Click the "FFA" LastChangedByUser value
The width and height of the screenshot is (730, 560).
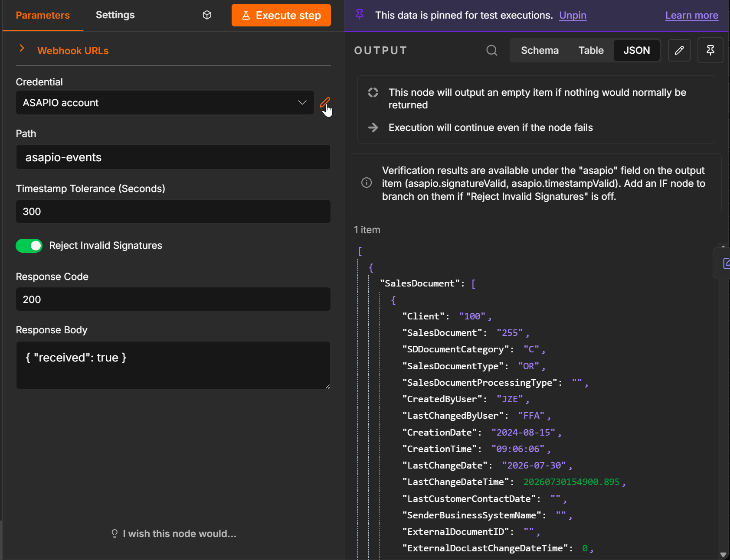click(531, 416)
